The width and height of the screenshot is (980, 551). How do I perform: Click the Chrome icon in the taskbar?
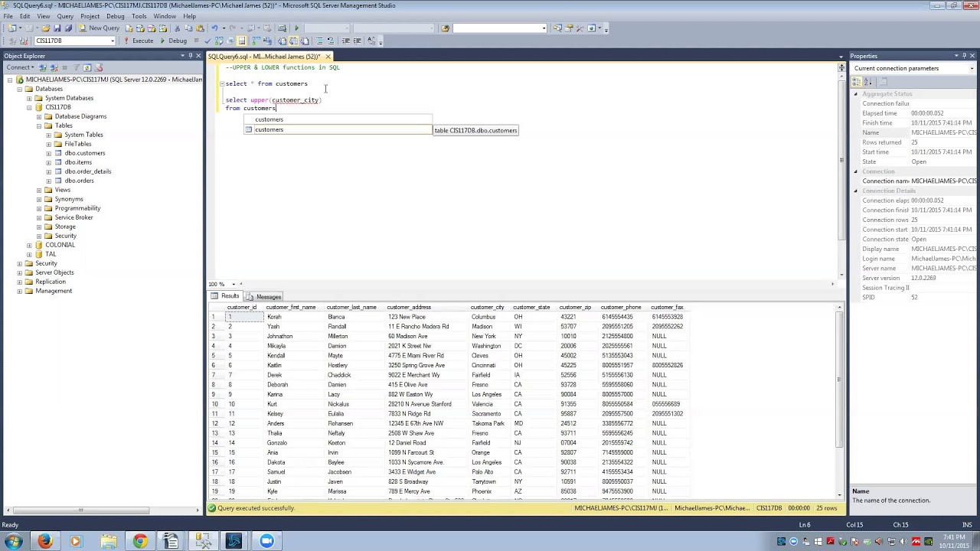pos(139,541)
